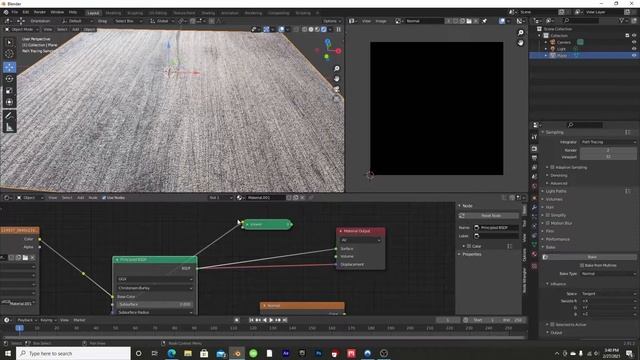Viewport: 640px width, 360px height.
Task: Select the Annotate tool in viewport toolbar
Action: (9, 116)
